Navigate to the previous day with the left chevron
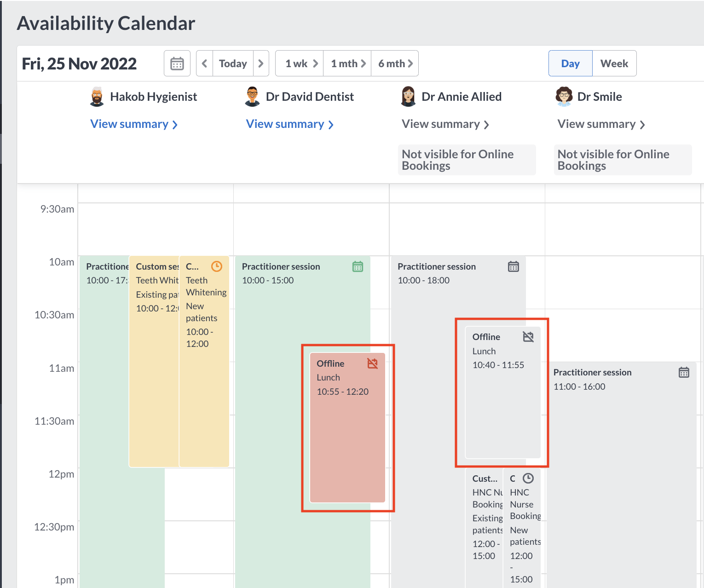 [x=204, y=63]
